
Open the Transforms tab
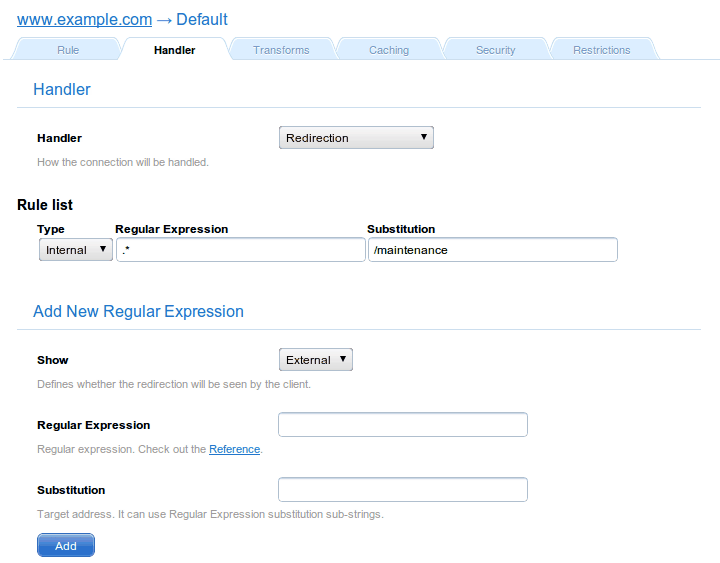pyautogui.click(x=281, y=50)
